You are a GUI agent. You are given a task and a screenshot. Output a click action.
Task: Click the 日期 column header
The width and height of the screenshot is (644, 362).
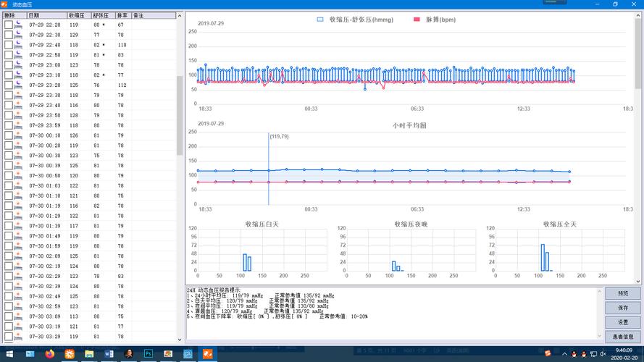(x=47, y=15)
